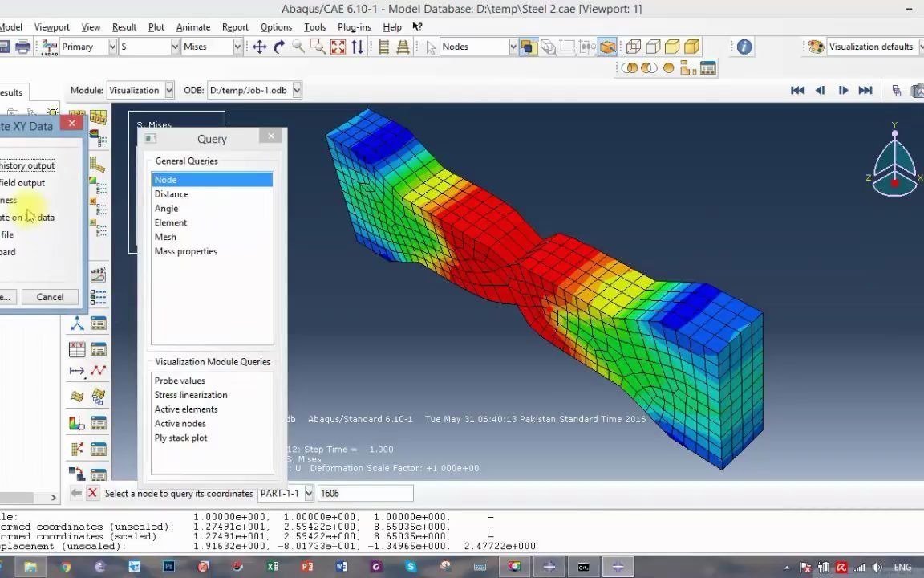Click the Auto-Fit View icon
The width and height of the screenshot is (924, 578).
tap(338, 47)
